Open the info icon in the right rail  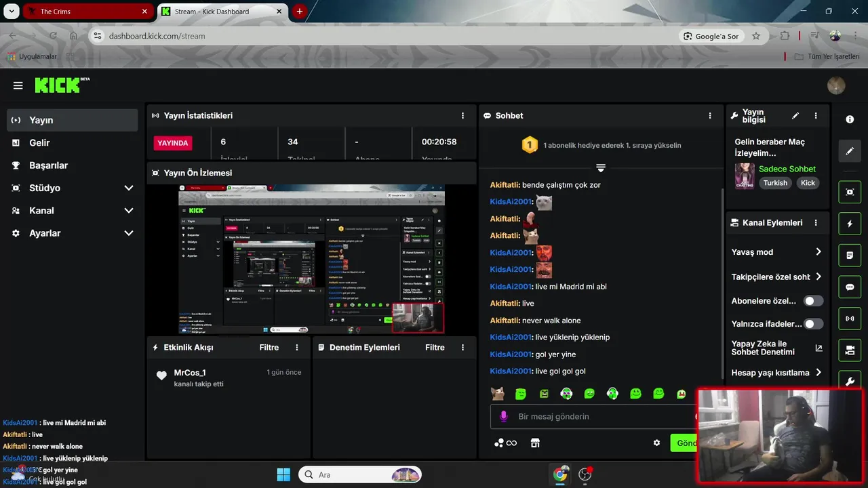850,119
